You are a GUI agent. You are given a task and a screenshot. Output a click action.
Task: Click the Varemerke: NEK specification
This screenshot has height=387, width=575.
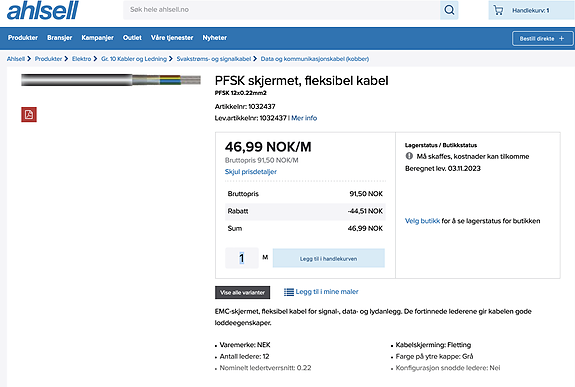point(245,345)
